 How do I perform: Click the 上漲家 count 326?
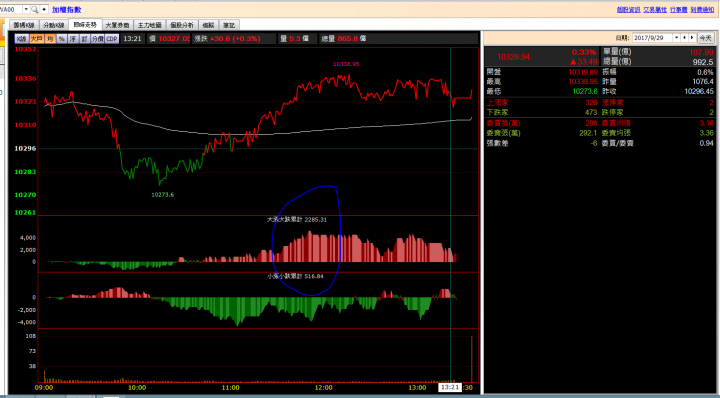(591, 102)
